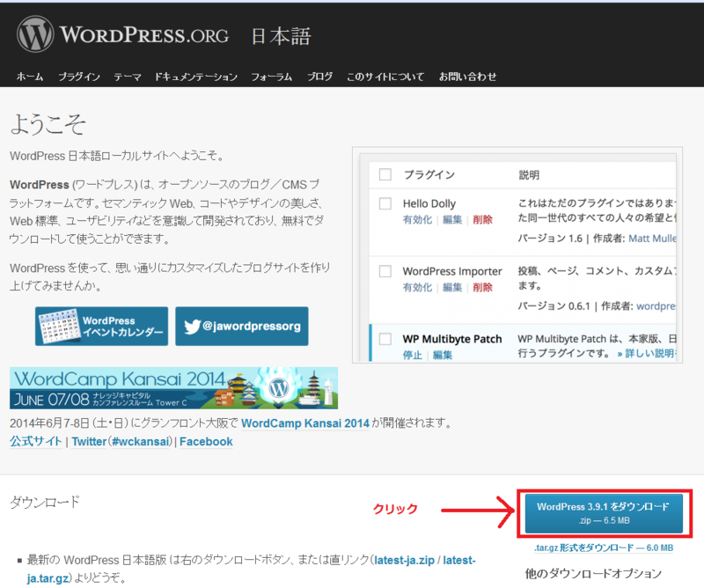Check the WordPress Importer plugin checkbox

385,271
